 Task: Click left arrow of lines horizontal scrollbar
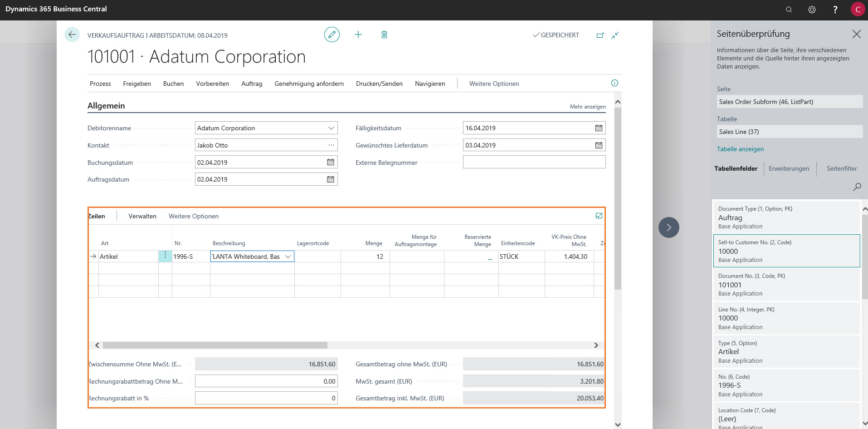click(97, 345)
